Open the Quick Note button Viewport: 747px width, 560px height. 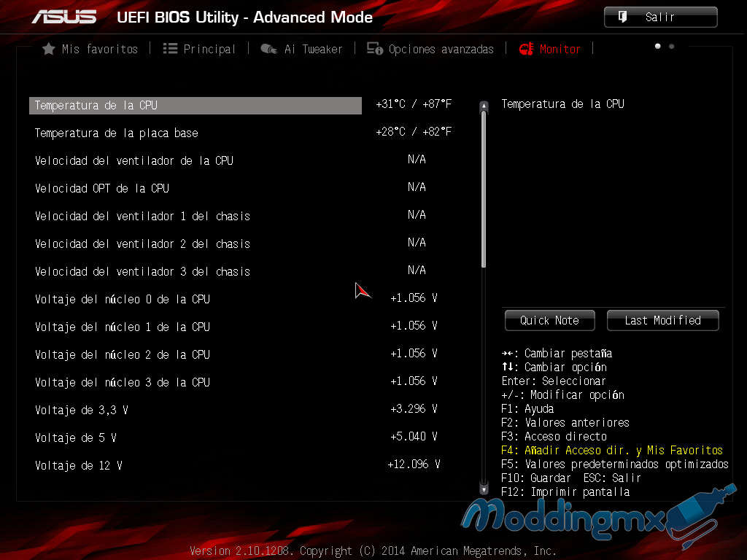(550, 321)
